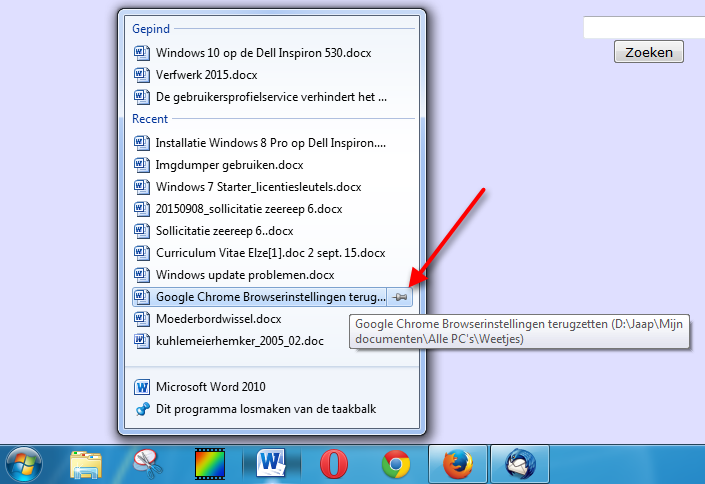This screenshot has height=484, width=705.
Task: Open Google Chrome Browserinstellingen terug... document
Action: pos(259,297)
